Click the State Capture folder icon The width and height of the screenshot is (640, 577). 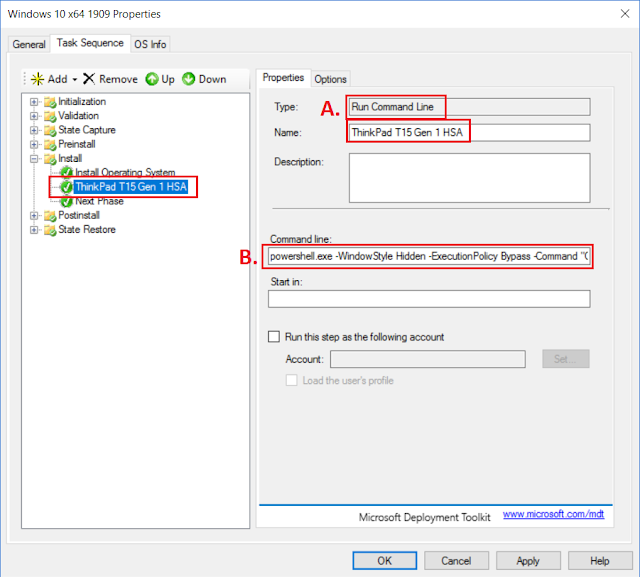(50, 131)
